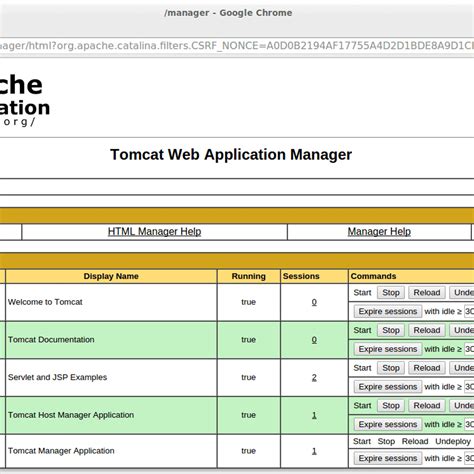Open sessions count 2 for Servlet and JSP Examples
The height and width of the screenshot is (474, 474).
click(x=314, y=377)
